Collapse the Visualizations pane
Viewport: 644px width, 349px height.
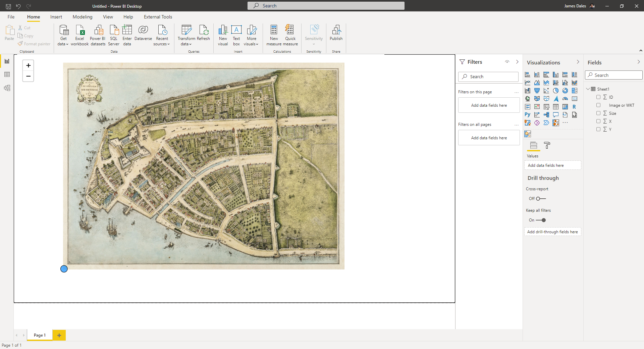click(578, 62)
